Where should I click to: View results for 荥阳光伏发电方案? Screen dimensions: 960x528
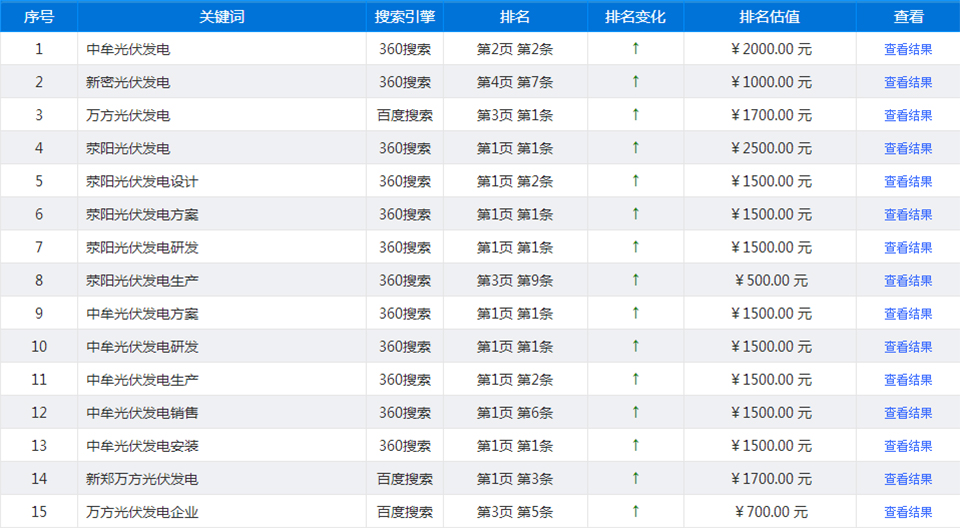(x=908, y=214)
